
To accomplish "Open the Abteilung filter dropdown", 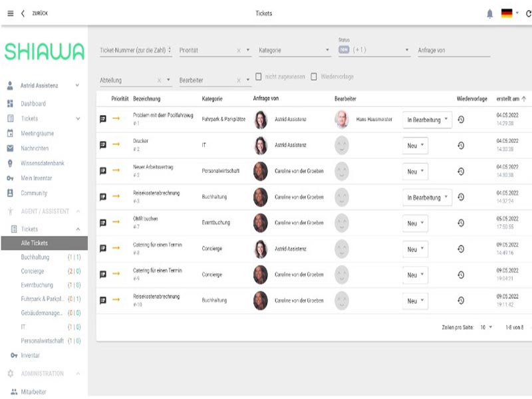I will [x=168, y=80].
